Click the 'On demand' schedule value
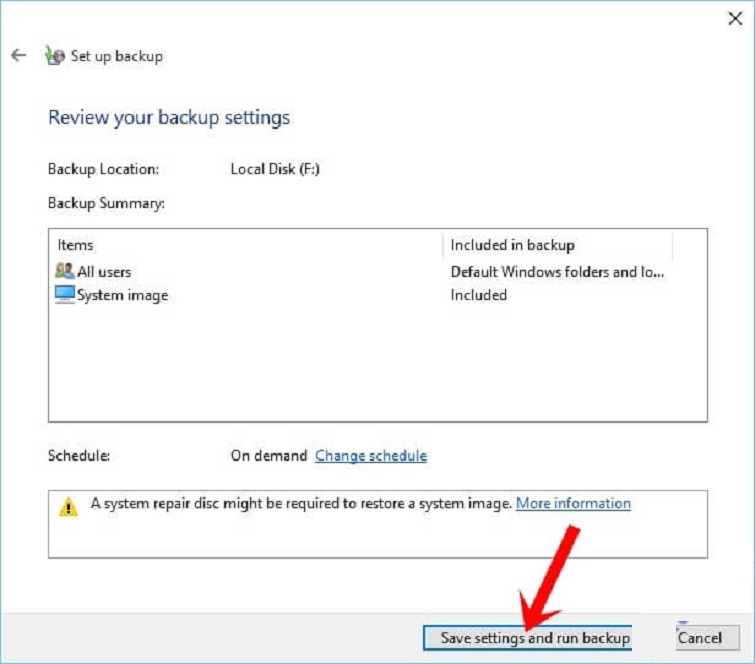This screenshot has width=755, height=664. [269, 456]
